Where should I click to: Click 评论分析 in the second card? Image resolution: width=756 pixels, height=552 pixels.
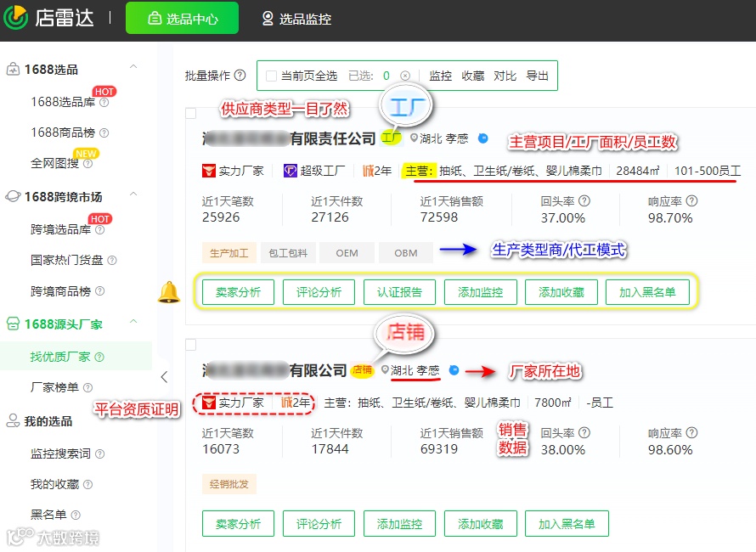click(319, 524)
